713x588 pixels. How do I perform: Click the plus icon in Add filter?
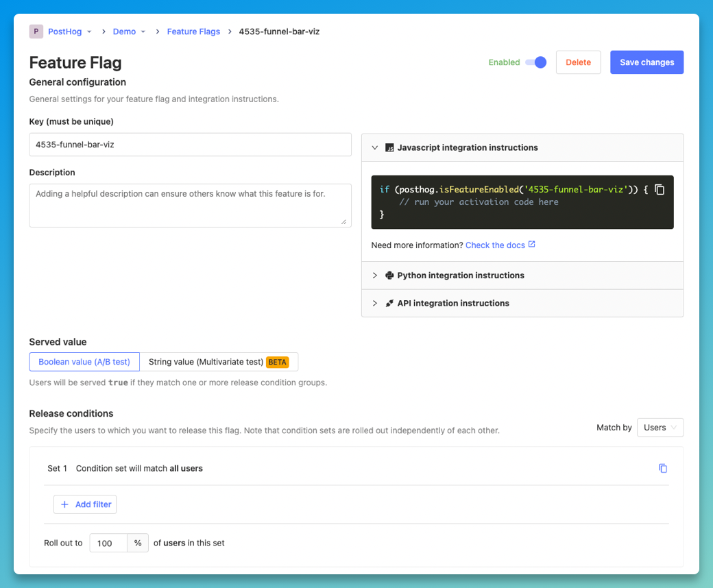coord(65,504)
